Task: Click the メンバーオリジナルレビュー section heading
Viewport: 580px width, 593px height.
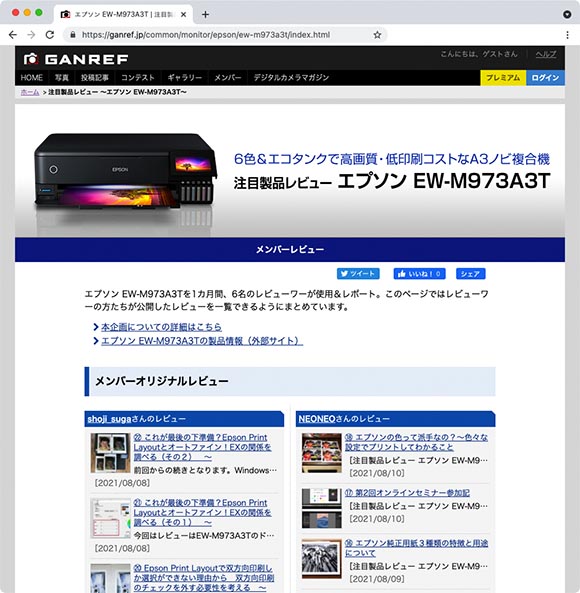Action: point(290,381)
